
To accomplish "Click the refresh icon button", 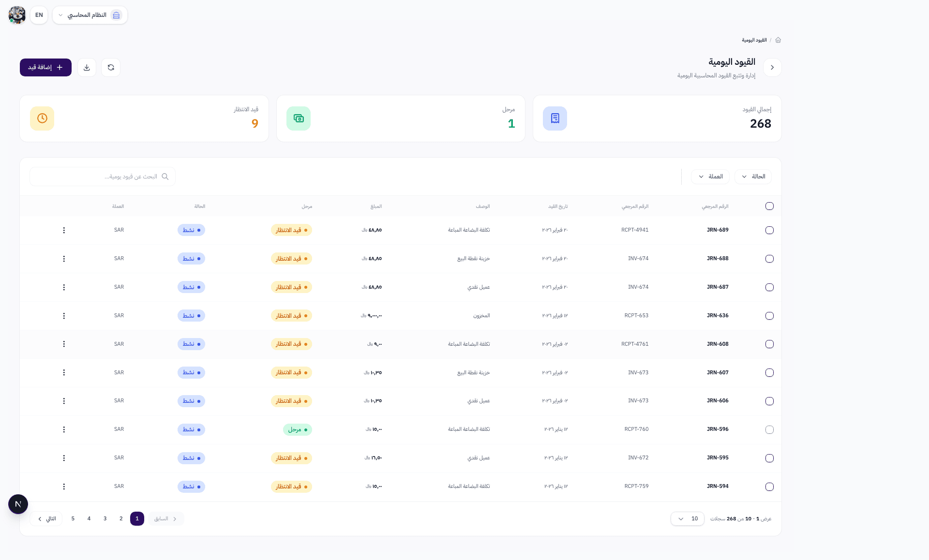I will point(111,67).
